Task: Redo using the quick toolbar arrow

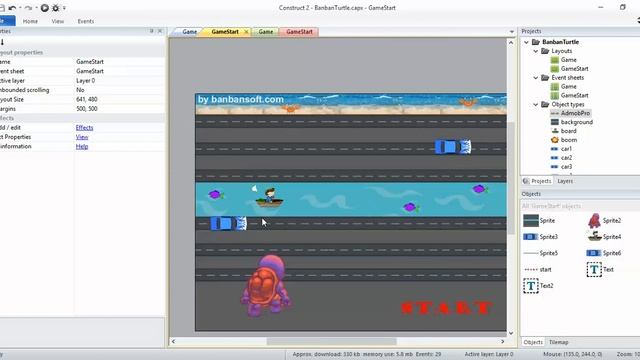Action: 28,8
